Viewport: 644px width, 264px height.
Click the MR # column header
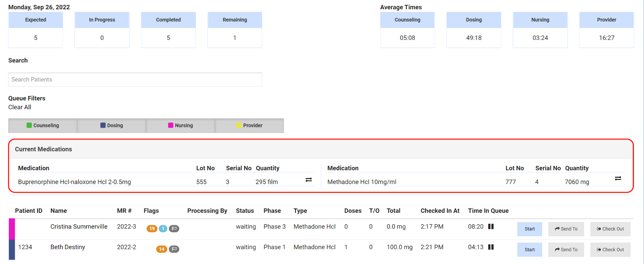point(124,211)
